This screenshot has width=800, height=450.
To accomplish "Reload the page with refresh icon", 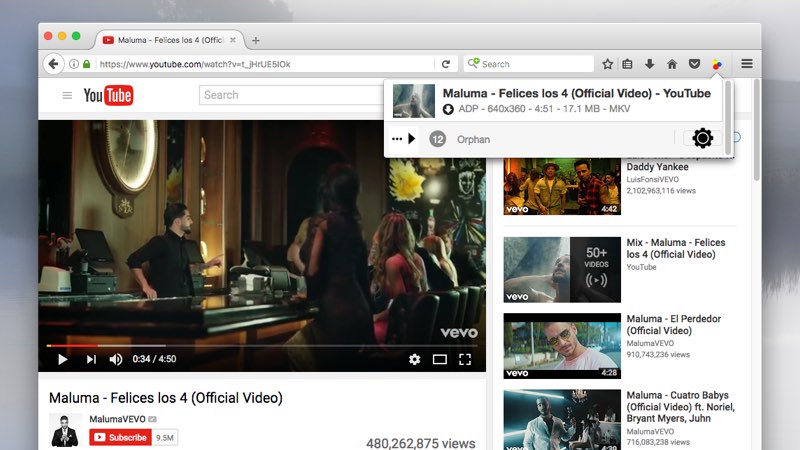I will 446,64.
